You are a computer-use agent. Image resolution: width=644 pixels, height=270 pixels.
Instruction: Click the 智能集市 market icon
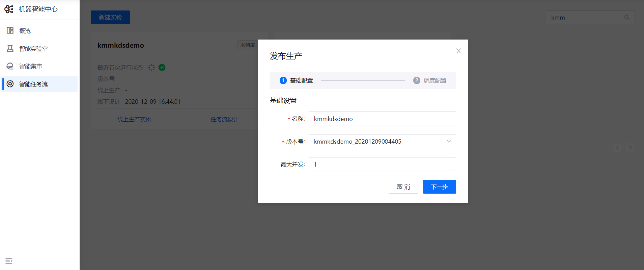(x=10, y=66)
